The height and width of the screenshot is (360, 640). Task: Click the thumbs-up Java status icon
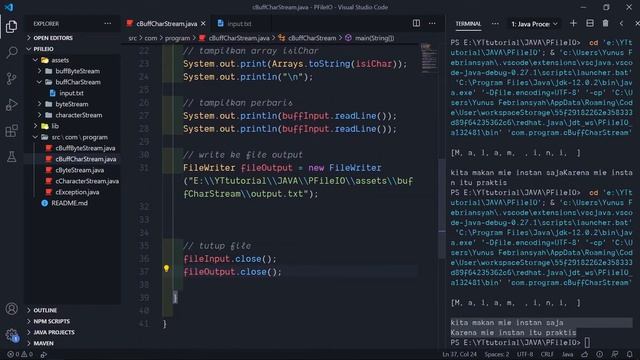[x=585, y=354]
